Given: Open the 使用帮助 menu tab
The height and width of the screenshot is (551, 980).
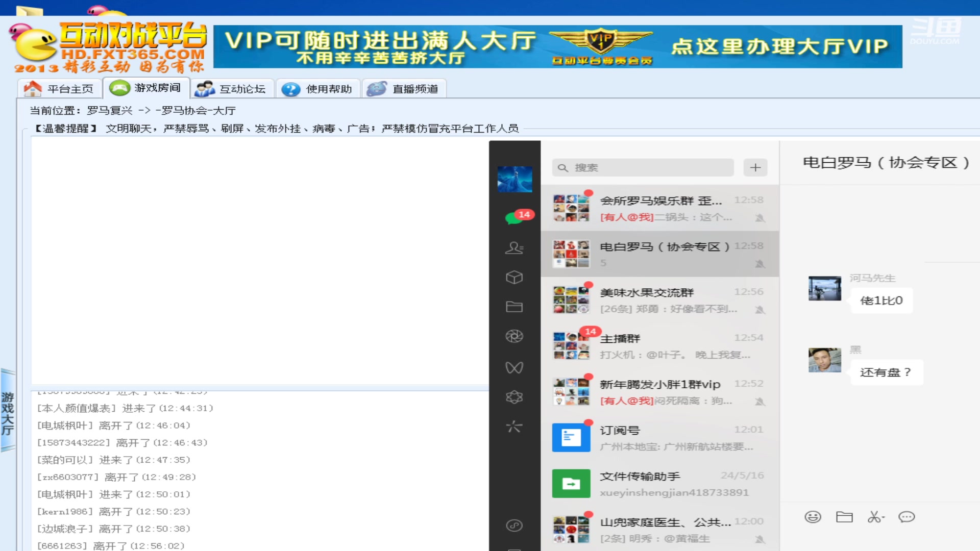Looking at the screenshot, I should tap(317, 88).
